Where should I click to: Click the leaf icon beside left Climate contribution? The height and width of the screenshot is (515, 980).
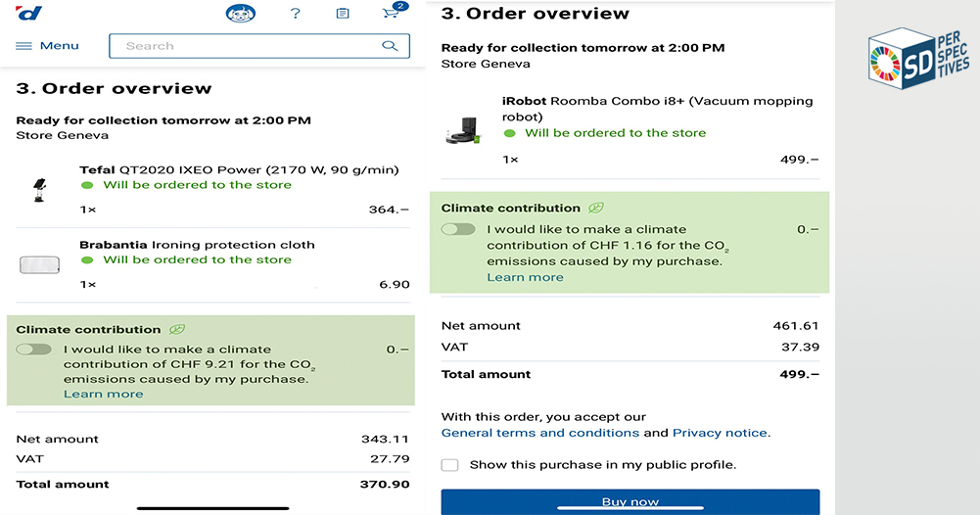click(177, 329)
